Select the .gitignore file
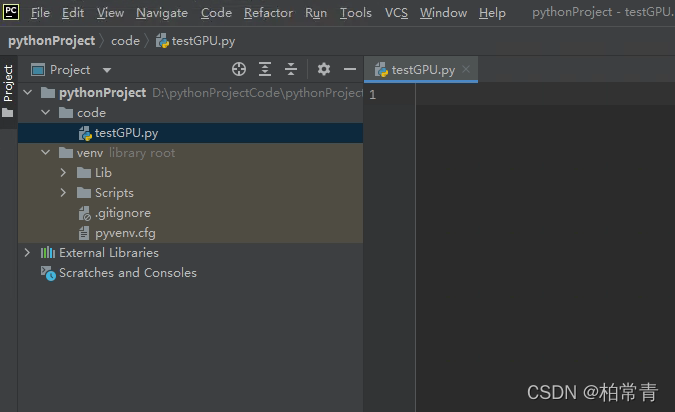The width and height of the screenshot is (675, 412). (x=190, y=213)
